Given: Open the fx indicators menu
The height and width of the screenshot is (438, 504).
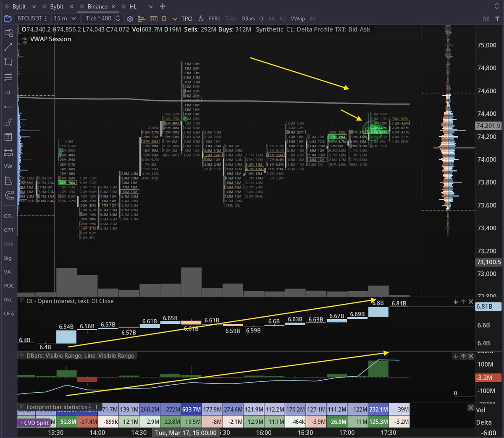Looking at the screenshot, I should (201, 18).
